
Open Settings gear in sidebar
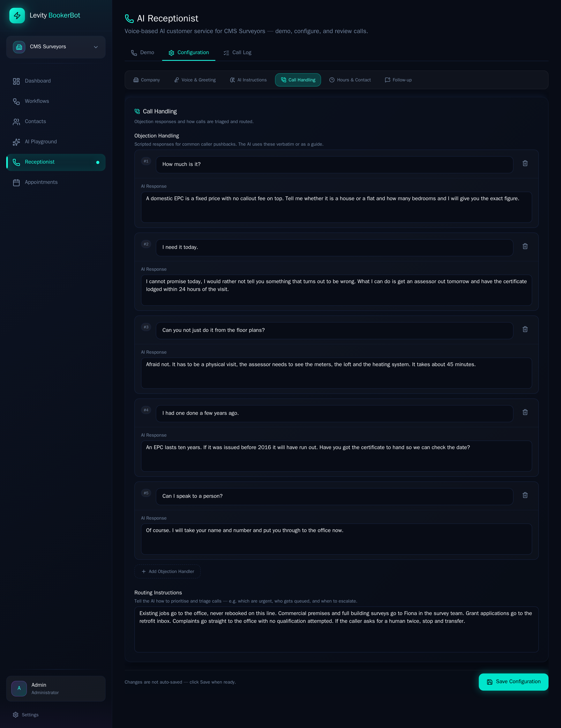[16, 715]
